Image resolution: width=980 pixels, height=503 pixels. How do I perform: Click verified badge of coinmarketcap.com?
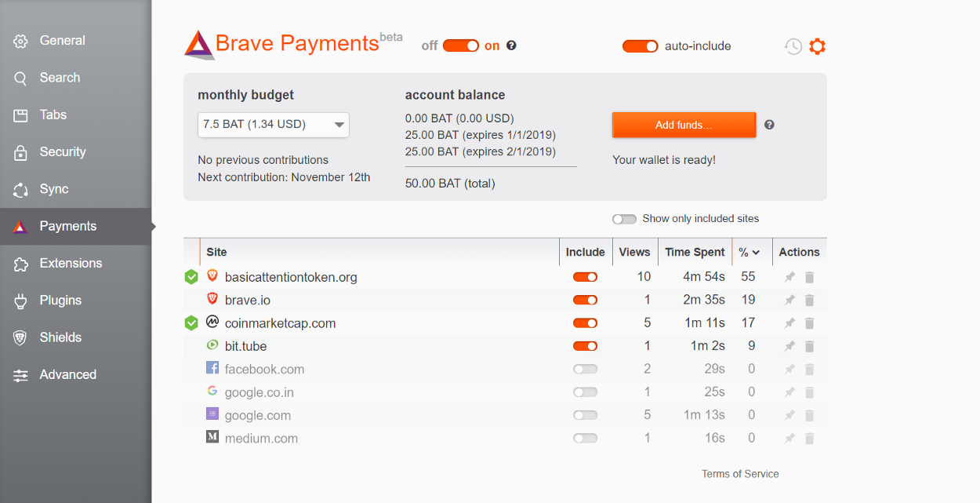pyautogui.click(x=191, y=323)
